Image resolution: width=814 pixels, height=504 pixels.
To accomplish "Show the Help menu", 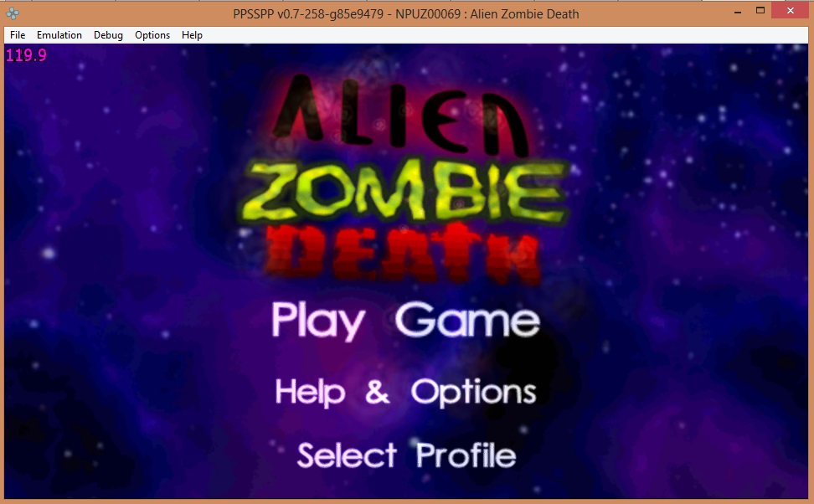I will pyautogui.click(x=192, y=35).
